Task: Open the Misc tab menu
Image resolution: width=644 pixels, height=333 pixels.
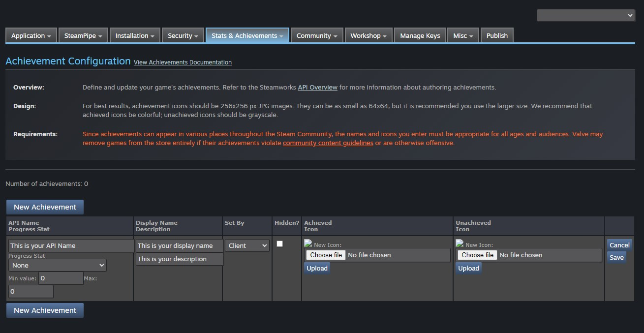Action: 463,35
